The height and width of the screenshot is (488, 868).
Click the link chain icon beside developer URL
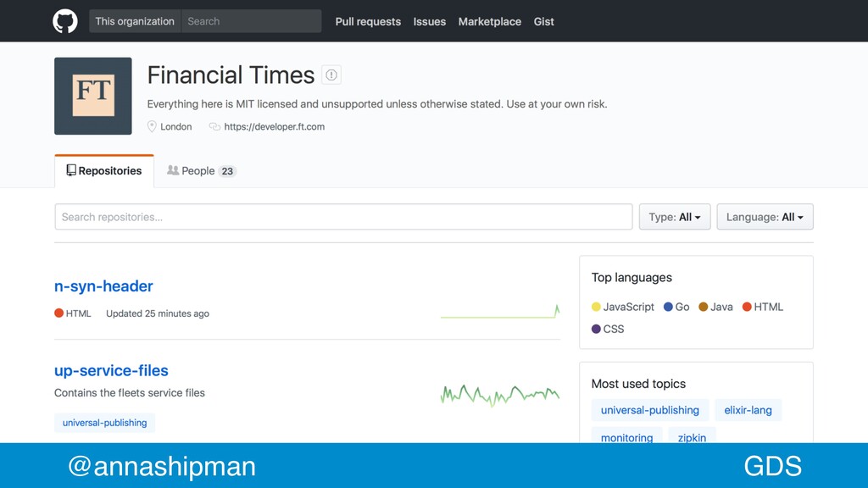click(x=214, y=127)
